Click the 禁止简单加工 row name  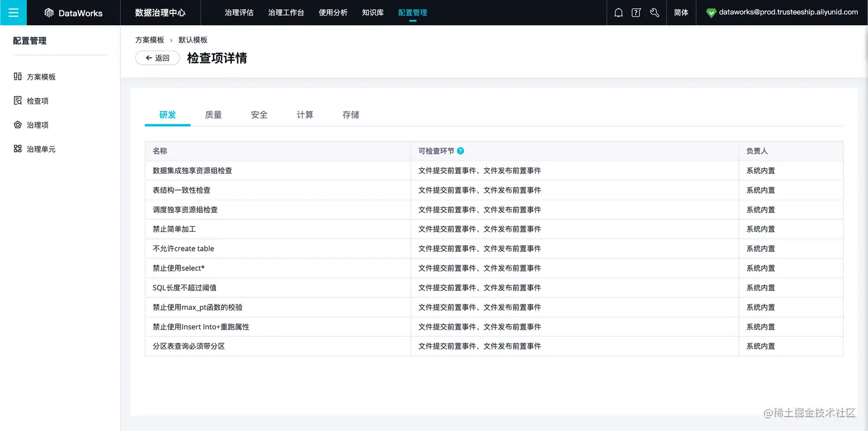[175, 229]
